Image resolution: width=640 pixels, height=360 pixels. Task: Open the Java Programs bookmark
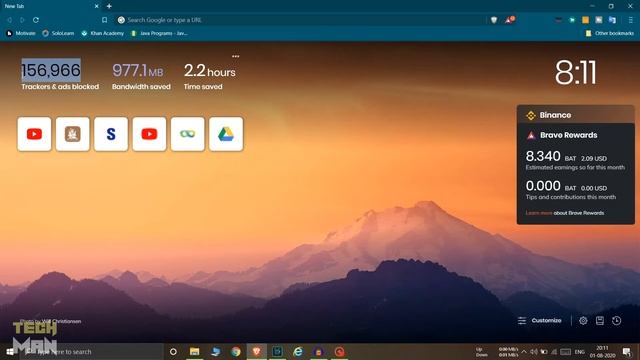tap(159, 33)
